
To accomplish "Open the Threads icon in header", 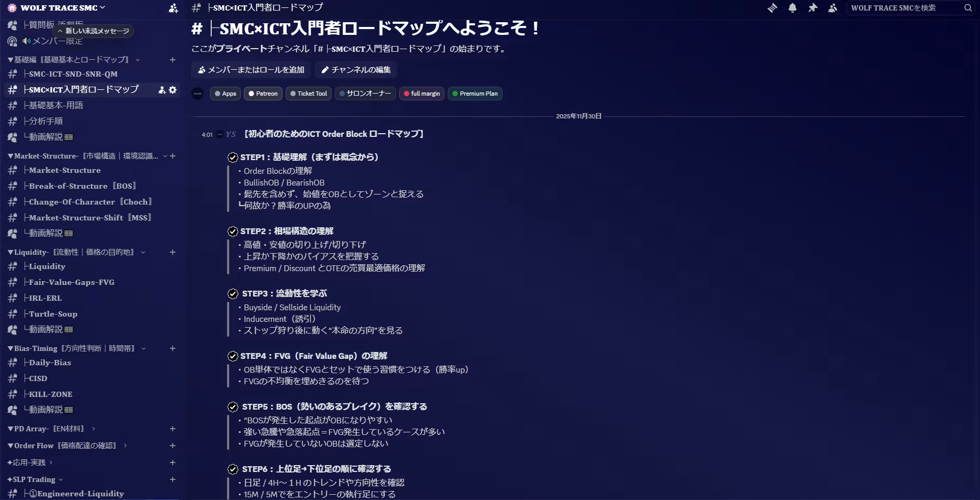I will [772, 8].
